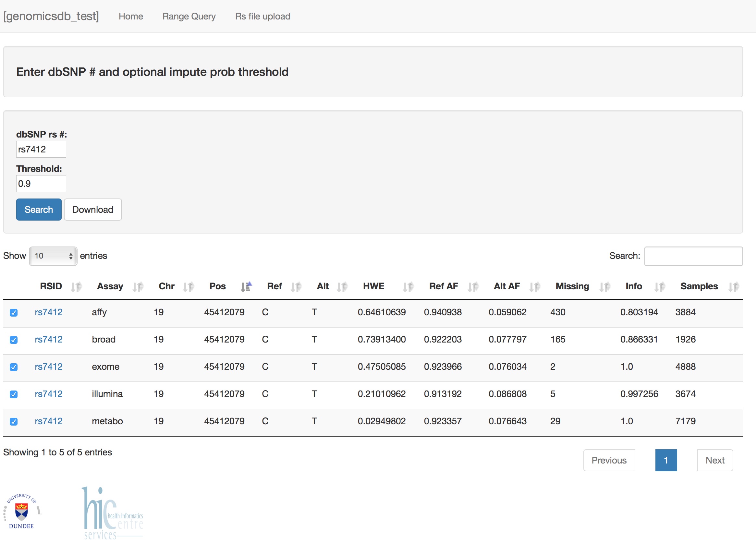The height and width of the screenshot is (554, 756).
Task: Uncheck the affy assay row checkbox
Action: (x=14, y=313)
